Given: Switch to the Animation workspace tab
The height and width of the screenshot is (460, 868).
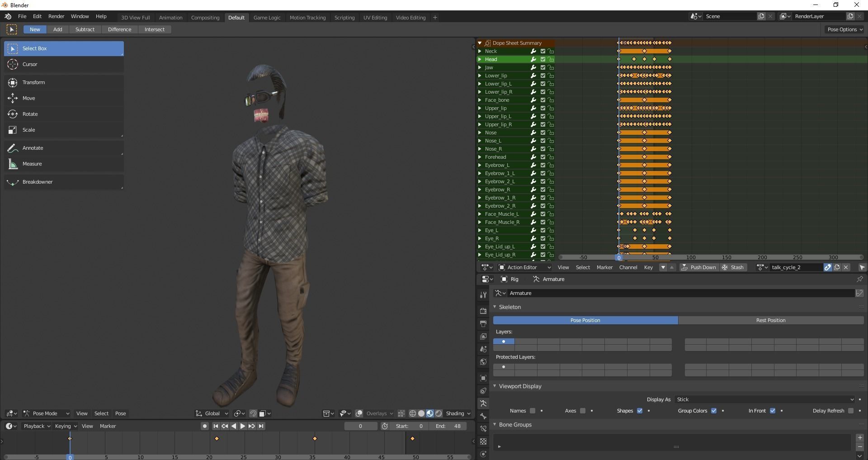Looking at the screenshot, I should coord(170,18).
